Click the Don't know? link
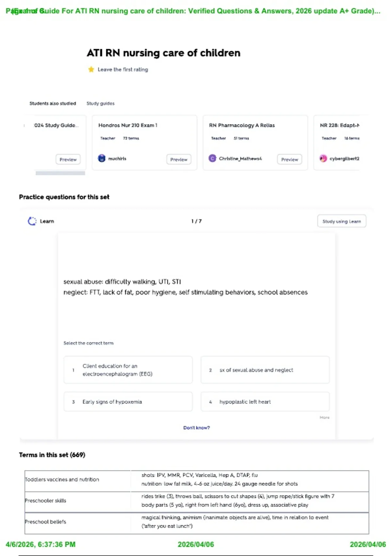The height and width of the screenshot is (556, 392). pos(196,427)
